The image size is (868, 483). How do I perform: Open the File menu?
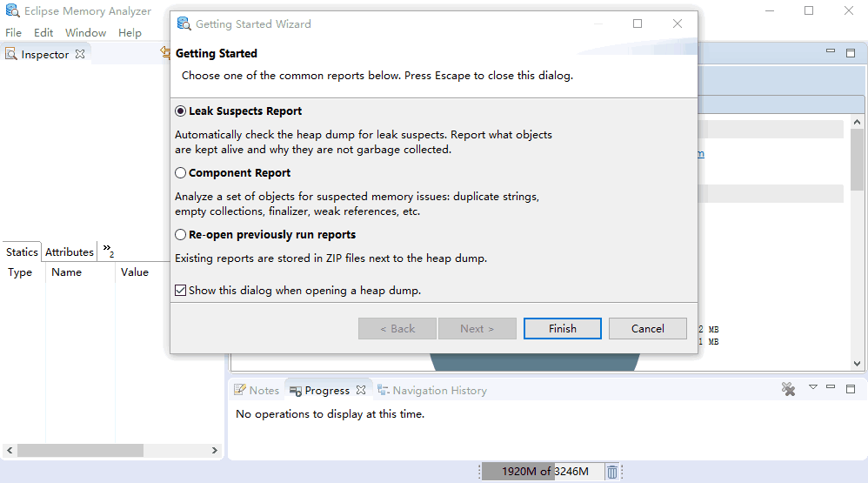(13, 33)
